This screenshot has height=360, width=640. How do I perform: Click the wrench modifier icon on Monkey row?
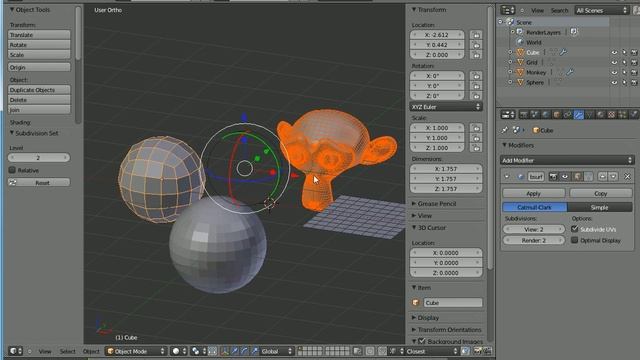tap(569, 72)
